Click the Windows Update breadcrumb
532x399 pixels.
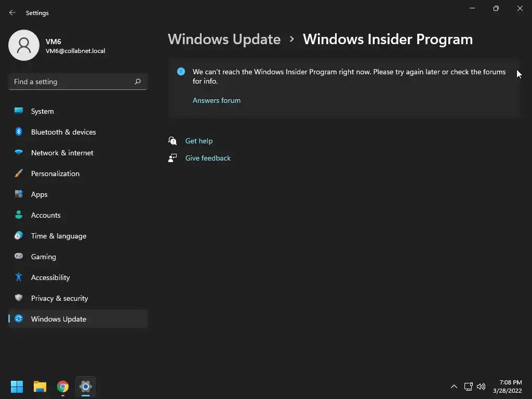pyautogui.click(x=224, y=39)
